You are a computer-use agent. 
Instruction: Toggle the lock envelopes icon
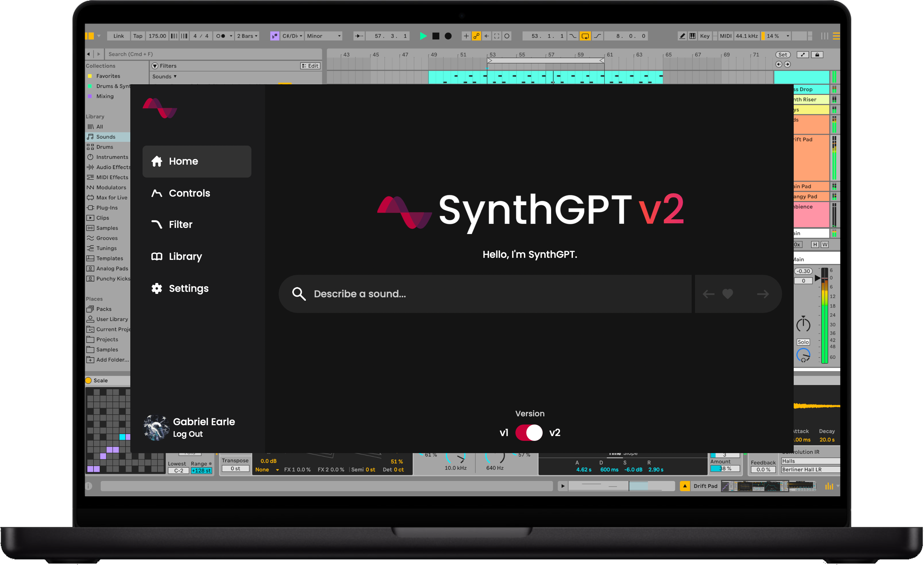[x=817, y=55]
